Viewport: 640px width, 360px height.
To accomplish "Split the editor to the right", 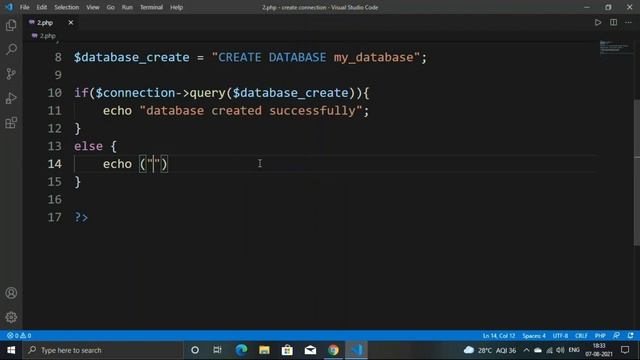I will tap(613, 22).
